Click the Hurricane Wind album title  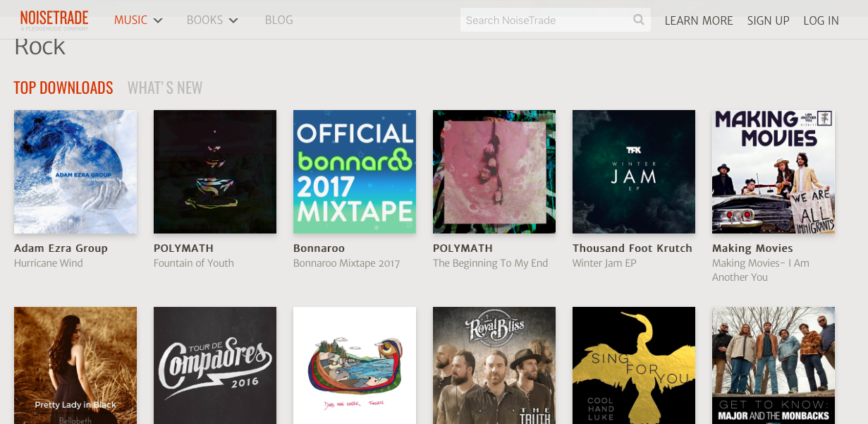click(x=49, y=263)
